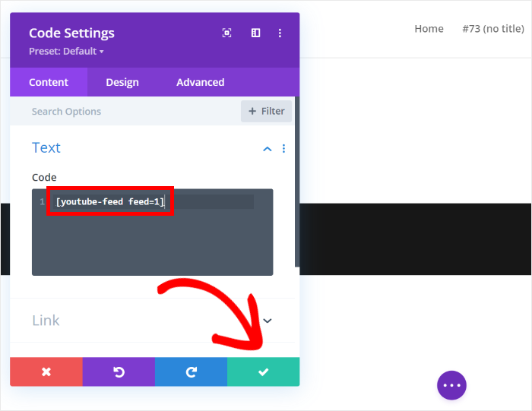
Task: Discard changes with the red X button
Action: point(46,371)
